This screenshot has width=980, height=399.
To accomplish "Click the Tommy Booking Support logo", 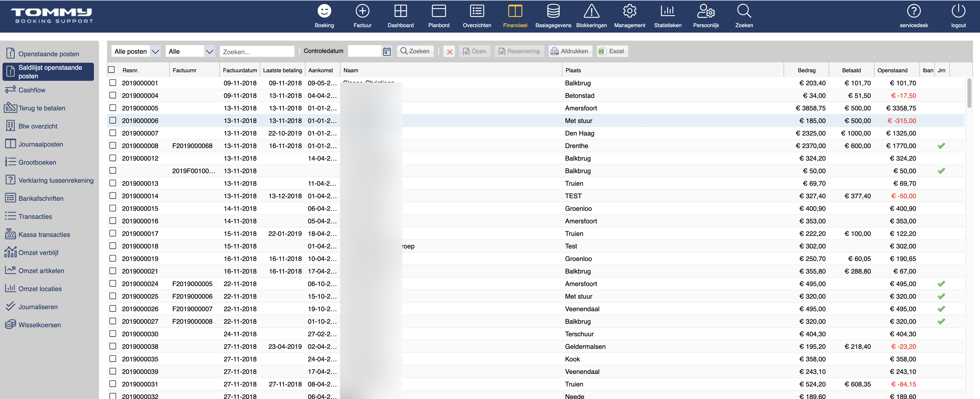I will coord(52,16).
